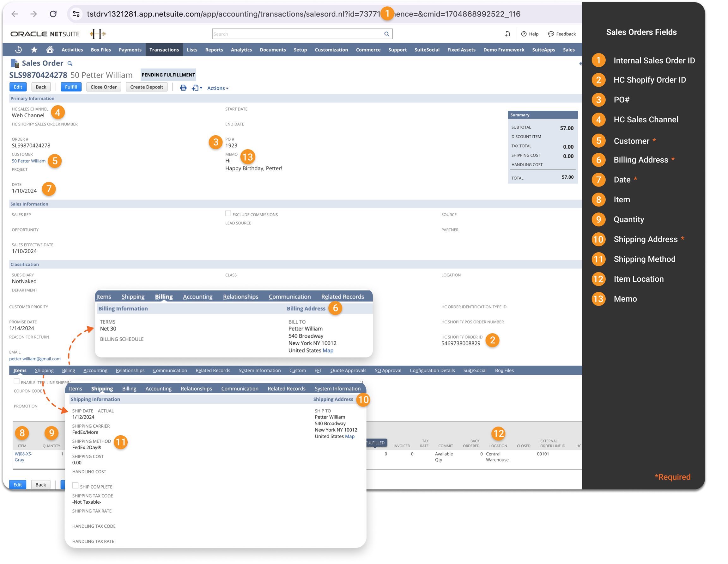
Task: Open the Customization menu
Action: coord(331,50)
